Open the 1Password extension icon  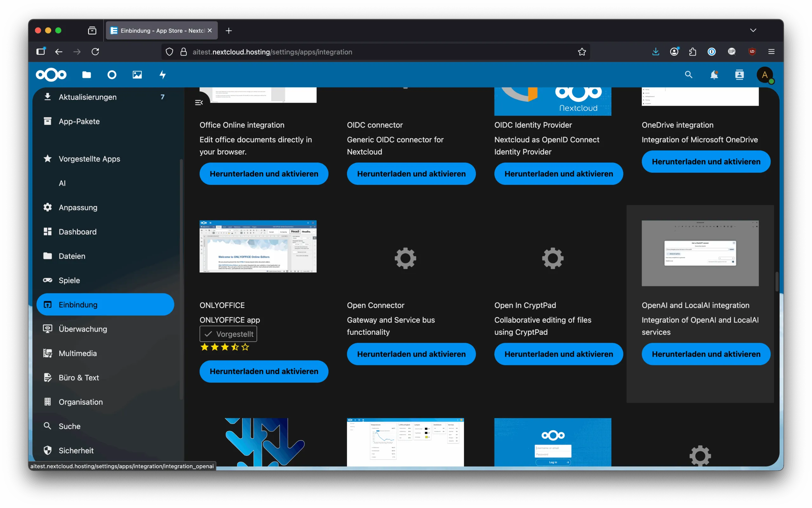(x=711, y=52)
